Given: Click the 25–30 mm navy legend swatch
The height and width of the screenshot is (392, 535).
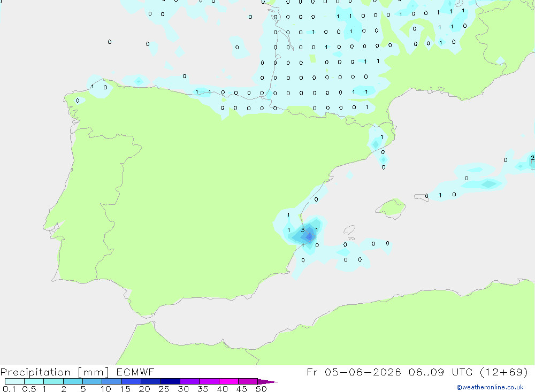Looking at the screenshot, I should [x=170, y=381].
